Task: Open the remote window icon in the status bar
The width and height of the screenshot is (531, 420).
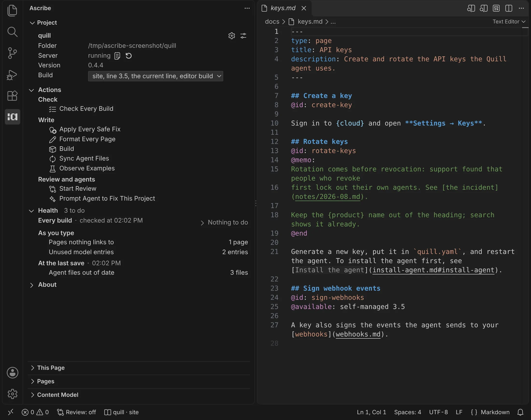Action: tap(10, 412)
